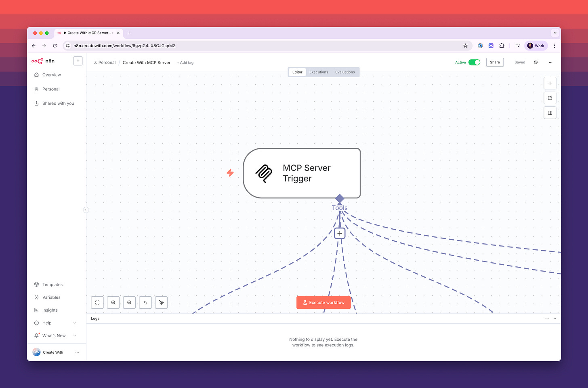Open a new browser tab
The width and height of the screenshot is (588, 388).
[x=129, y=33]
